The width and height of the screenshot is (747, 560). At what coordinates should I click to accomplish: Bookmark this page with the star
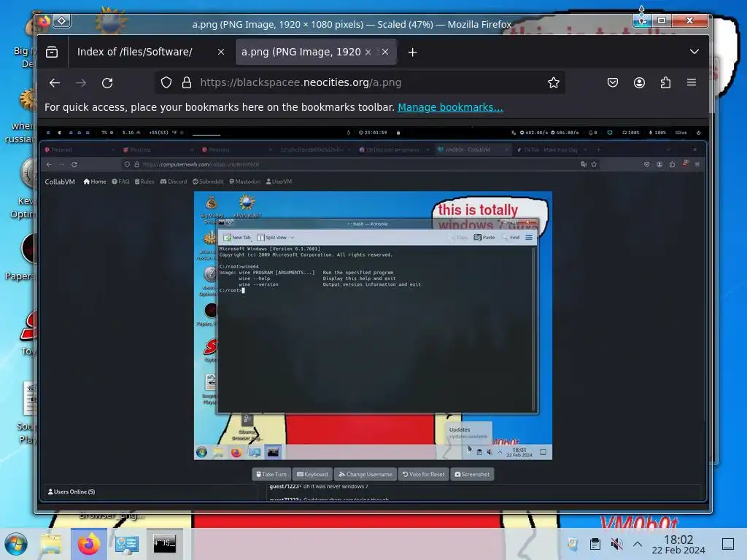click(553, 83)
